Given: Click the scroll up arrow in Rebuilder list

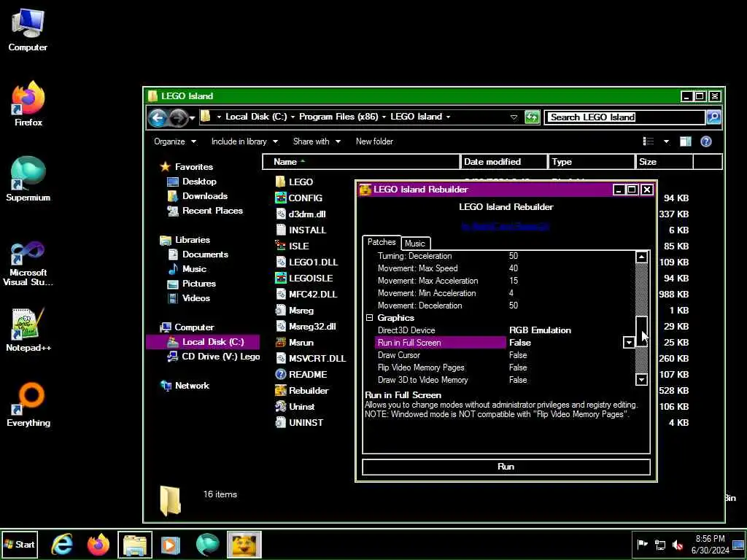Looking at the screenshot, I should coord(641,257).
